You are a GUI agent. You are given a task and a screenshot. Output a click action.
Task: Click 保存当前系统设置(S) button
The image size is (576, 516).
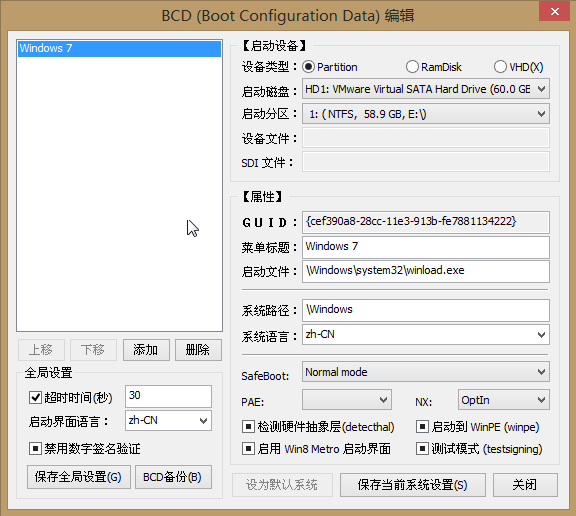click(x=413, y=485)
